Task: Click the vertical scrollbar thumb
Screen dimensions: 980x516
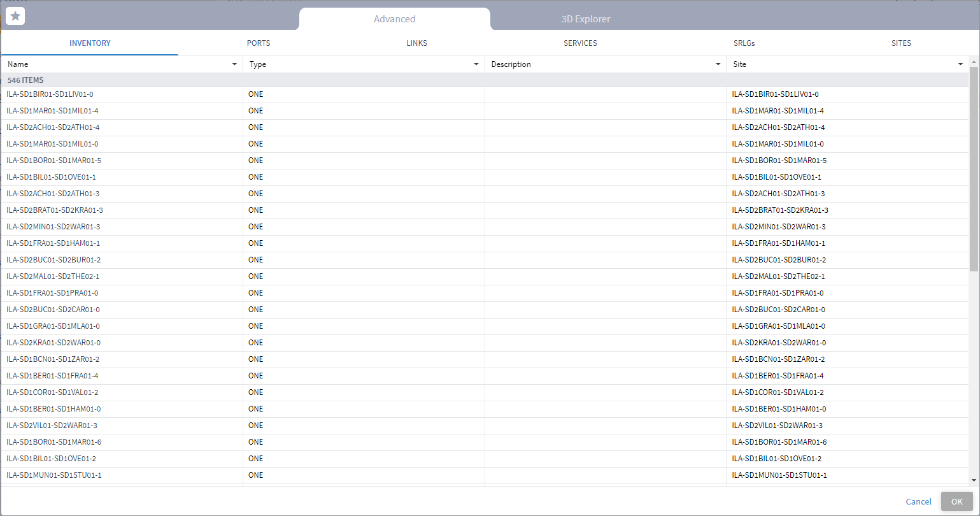Action: coord(974,168)
